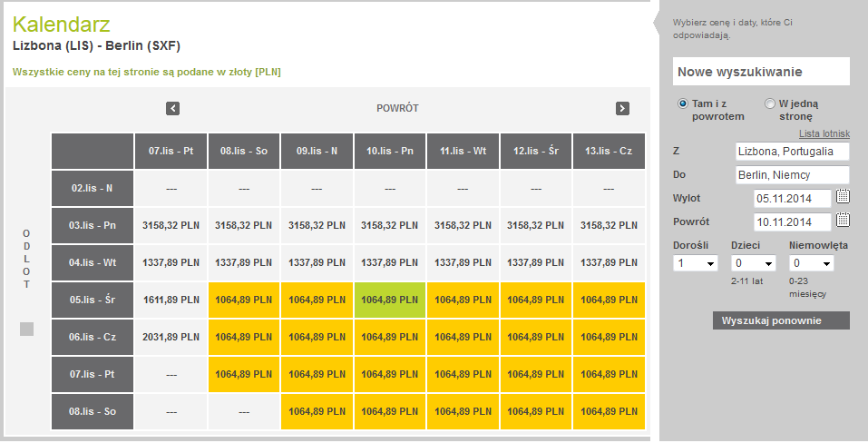Open the Lista lotnisk link
This screenshot has width=868, height=443.
[824, 133]
